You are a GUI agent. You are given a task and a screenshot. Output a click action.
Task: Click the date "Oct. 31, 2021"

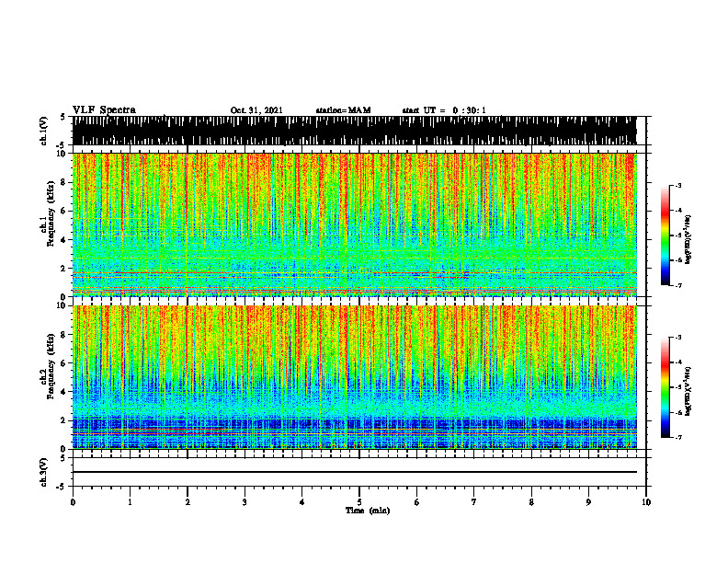(x=256, y=110)
